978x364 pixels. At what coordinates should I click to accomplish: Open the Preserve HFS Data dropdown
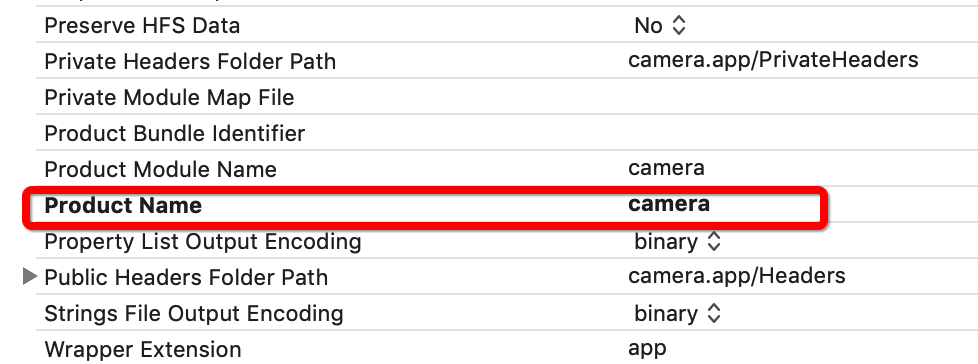pyautogui.click(x=661, y=26)
